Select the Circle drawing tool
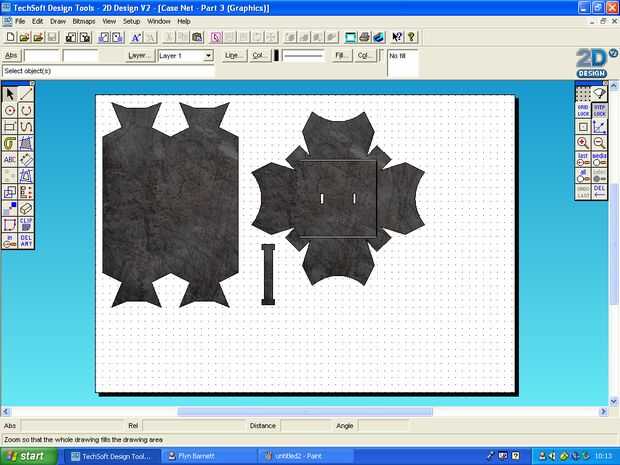The height and width of the screenshot is (465, 620). [x=10, y=110]
